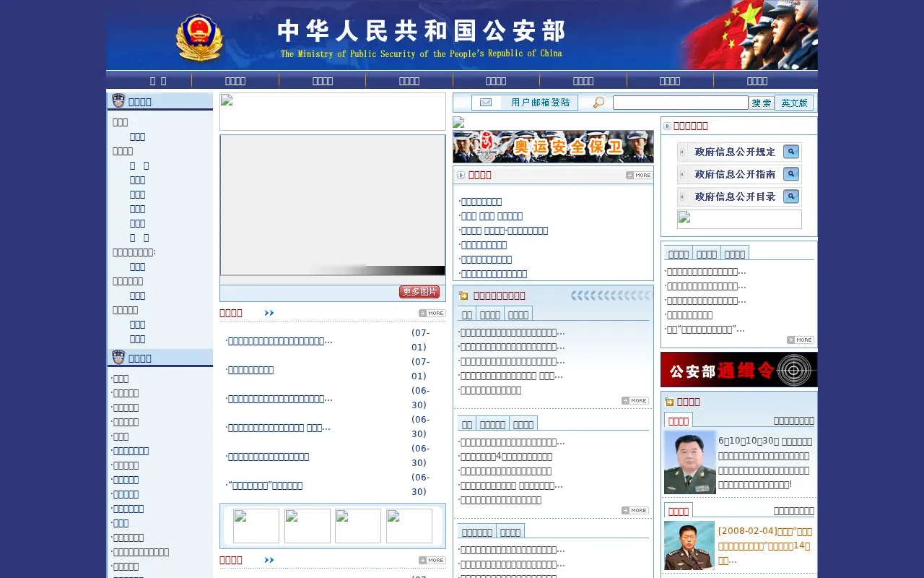The image size is (924, 578).
Task: Open the orange [2008-02-04] news link
Action: pos(764,545)
